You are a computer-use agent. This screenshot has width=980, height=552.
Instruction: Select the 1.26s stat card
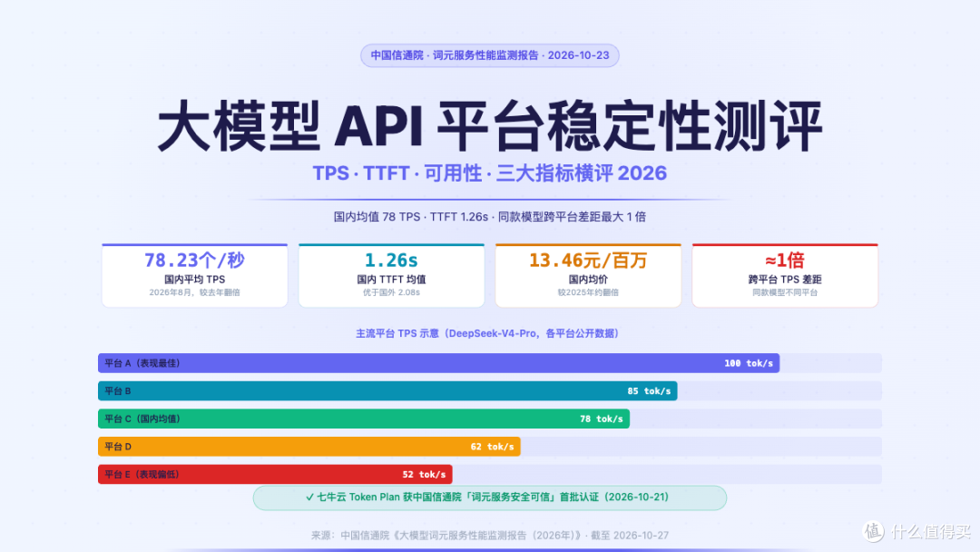(391, 276)
